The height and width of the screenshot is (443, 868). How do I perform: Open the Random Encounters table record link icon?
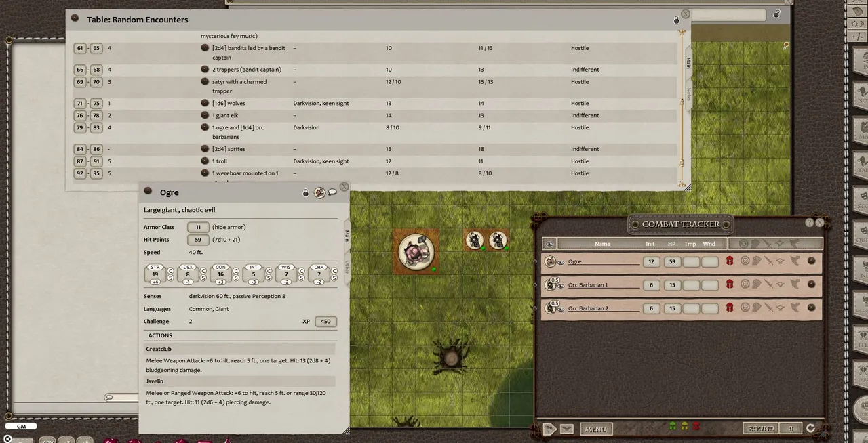click(x=75, y=18)
